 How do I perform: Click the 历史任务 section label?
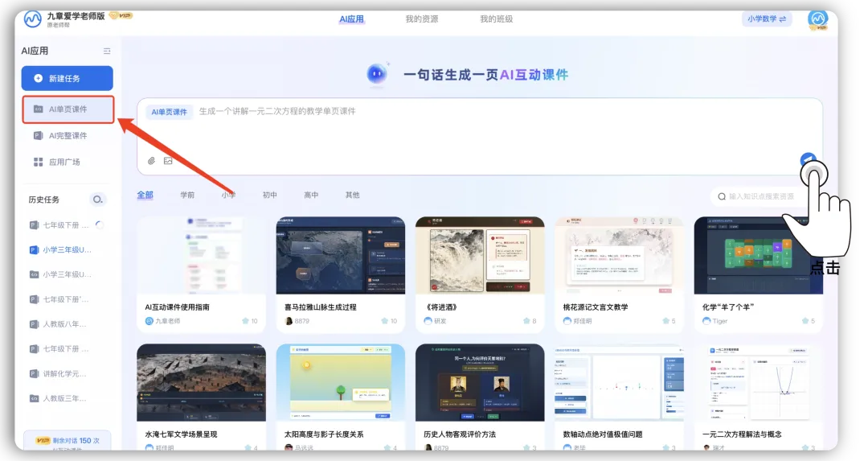pos(43,200)
